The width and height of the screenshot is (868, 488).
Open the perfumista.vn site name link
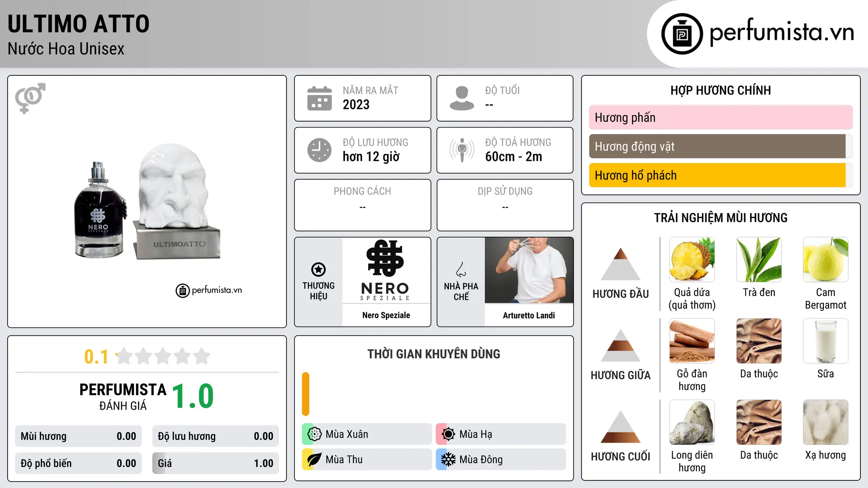coord(782,32)
